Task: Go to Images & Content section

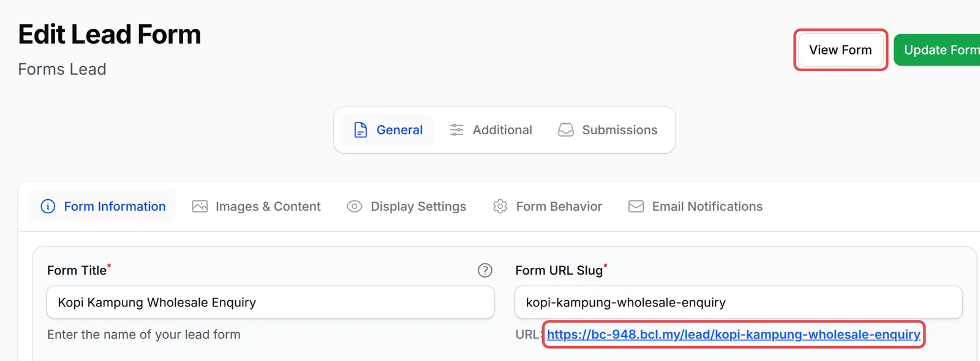Action: point(257,207)
